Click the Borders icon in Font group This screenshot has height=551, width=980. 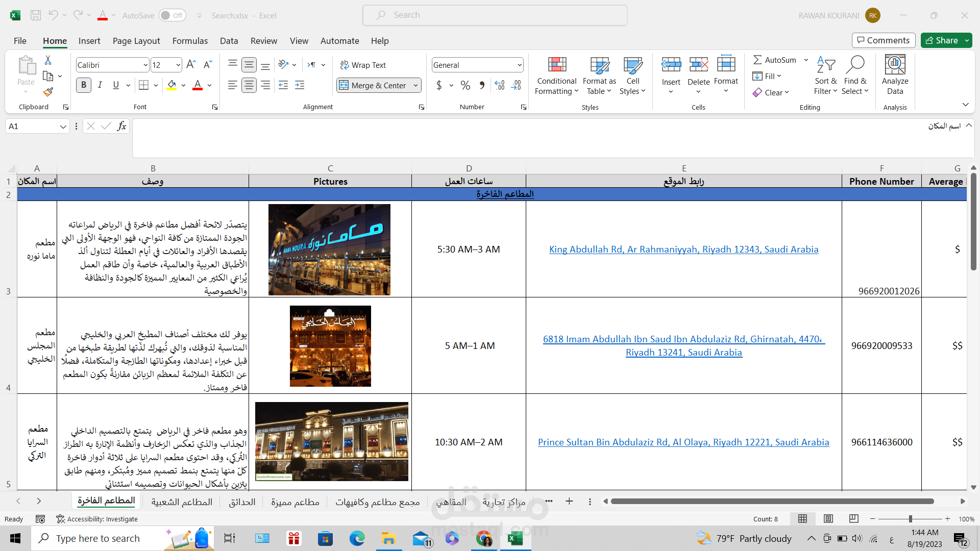click(x=144, y=85)
